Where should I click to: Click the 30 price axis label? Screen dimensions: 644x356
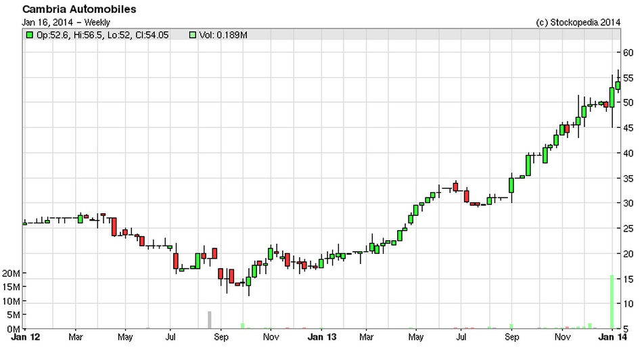628,203
